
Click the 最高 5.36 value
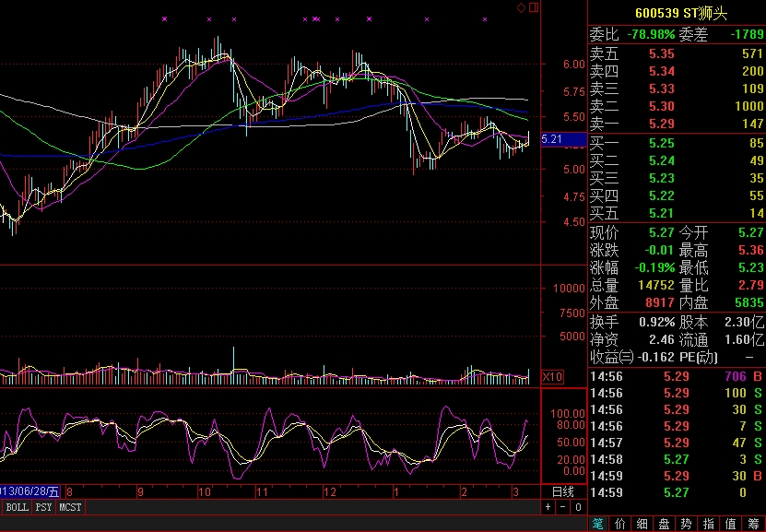click(x=751, y=251)
